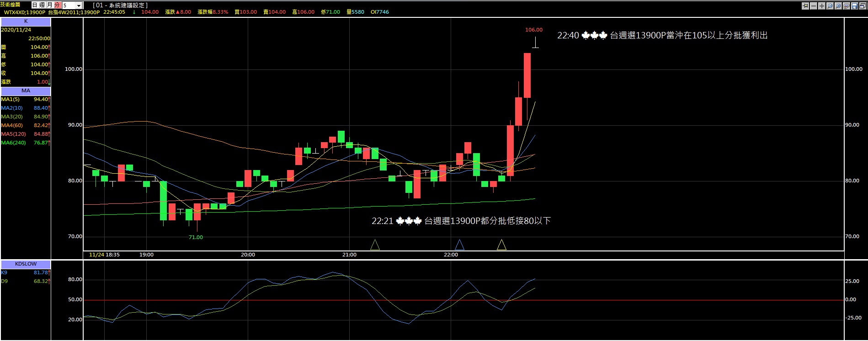Click the yellow triangle marker near 21:15
This screenshot has height=341, width=868.
[x=375, y=245]
